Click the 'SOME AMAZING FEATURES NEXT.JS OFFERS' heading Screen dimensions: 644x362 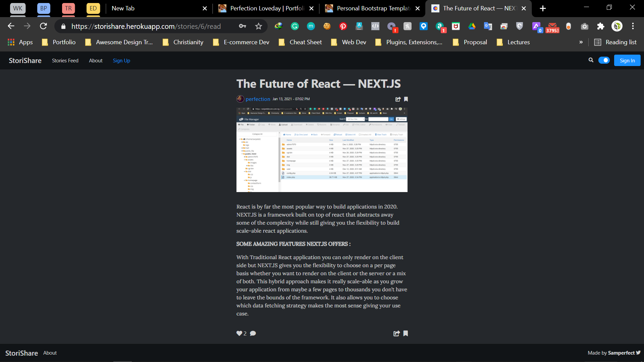click(x=293, y=244)
